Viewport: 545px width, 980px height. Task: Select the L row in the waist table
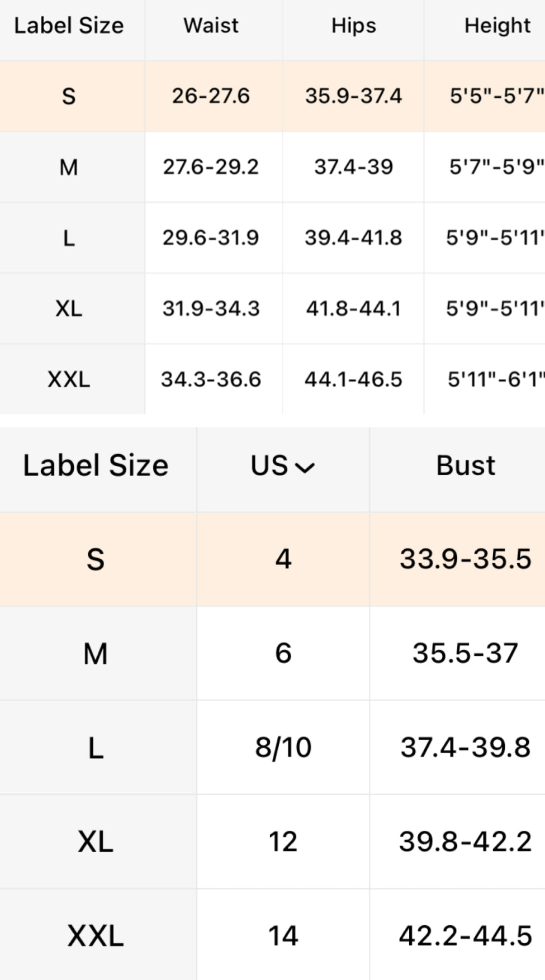tap(69, 238)
